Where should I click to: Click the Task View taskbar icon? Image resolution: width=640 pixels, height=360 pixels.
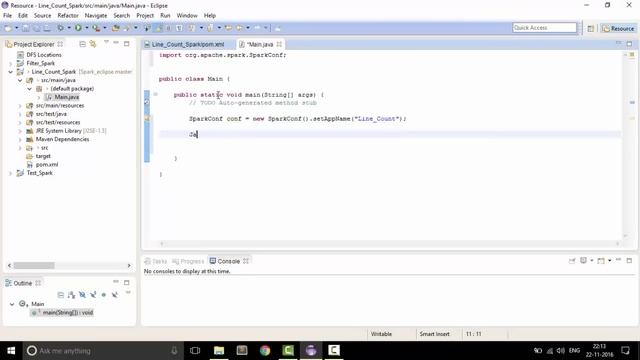(195, 351)
